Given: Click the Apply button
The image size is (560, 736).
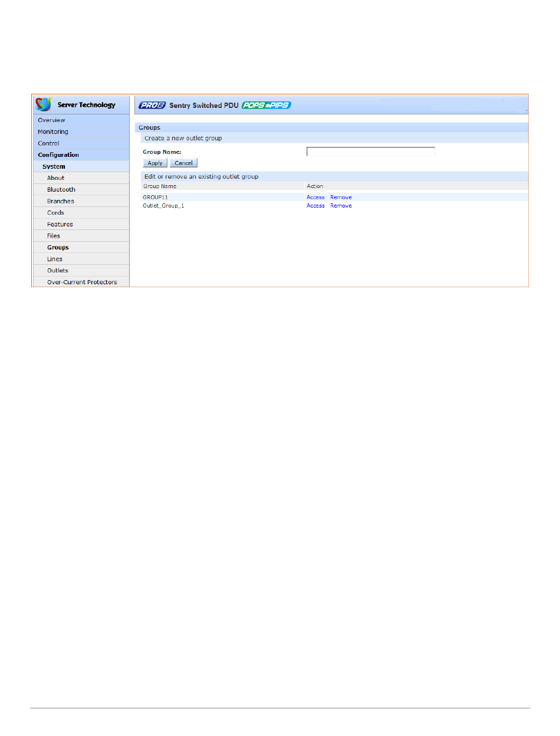Looking at the screenshot, I should pos(155,163).
